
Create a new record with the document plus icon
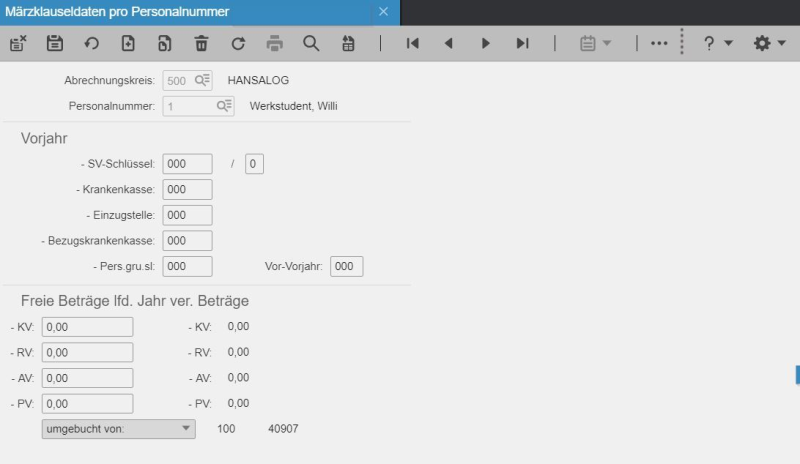[x=128, y=43]
